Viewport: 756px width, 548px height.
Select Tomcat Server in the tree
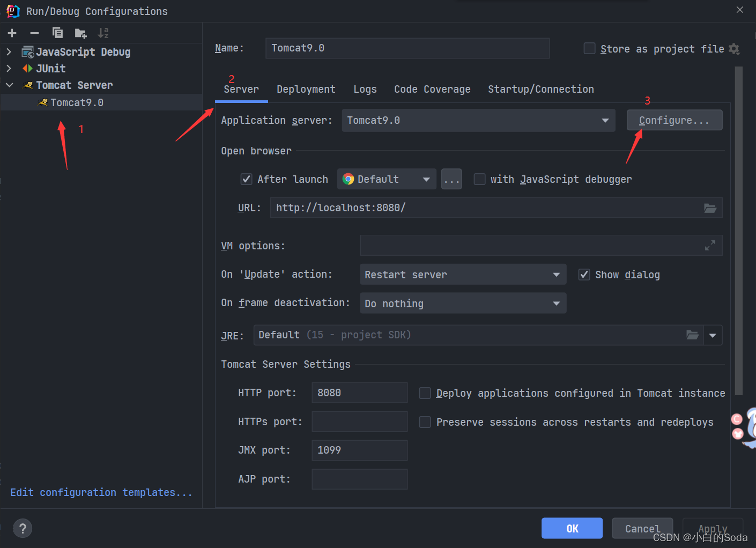point(75,85)
